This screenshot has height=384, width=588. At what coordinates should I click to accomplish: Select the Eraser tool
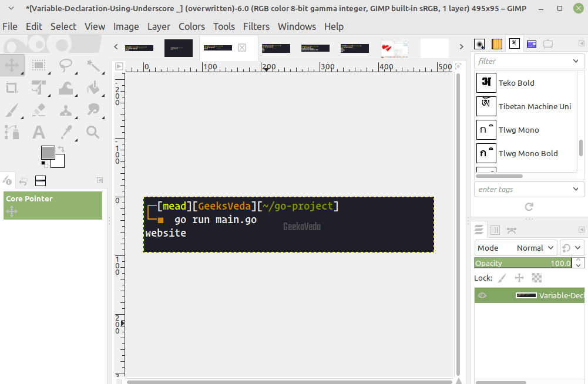pos(39,110)
